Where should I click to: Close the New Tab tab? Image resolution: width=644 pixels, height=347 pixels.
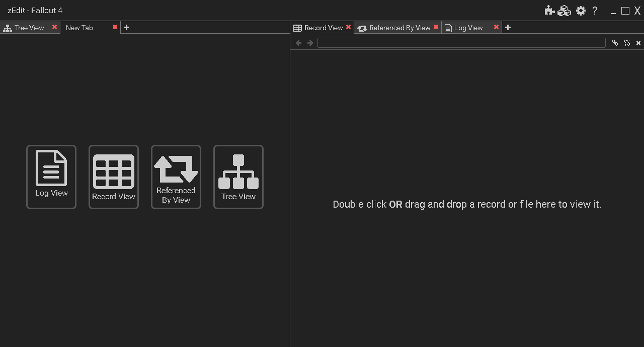pyautogui.click(x=115, y=27)
